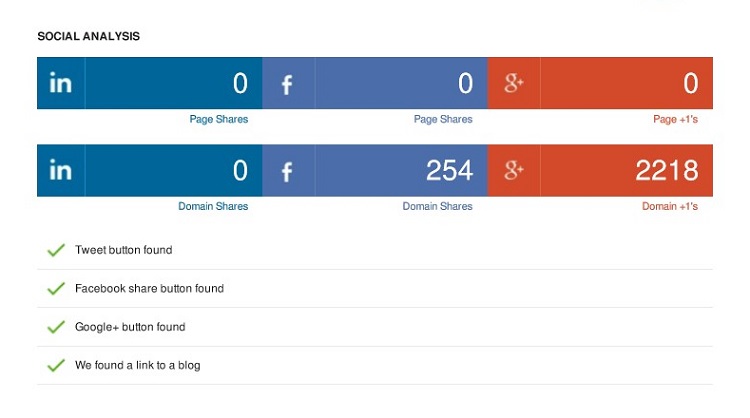Click the checkmark beside Facebook share button found
The image size is (750, 418).
point(56,288)
